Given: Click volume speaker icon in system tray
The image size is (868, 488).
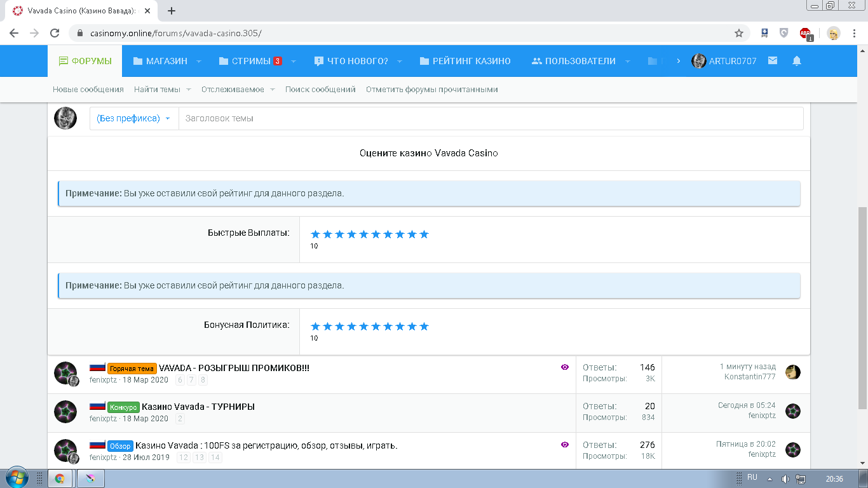Looking at the screenshot, I should [x=785, y=478].
